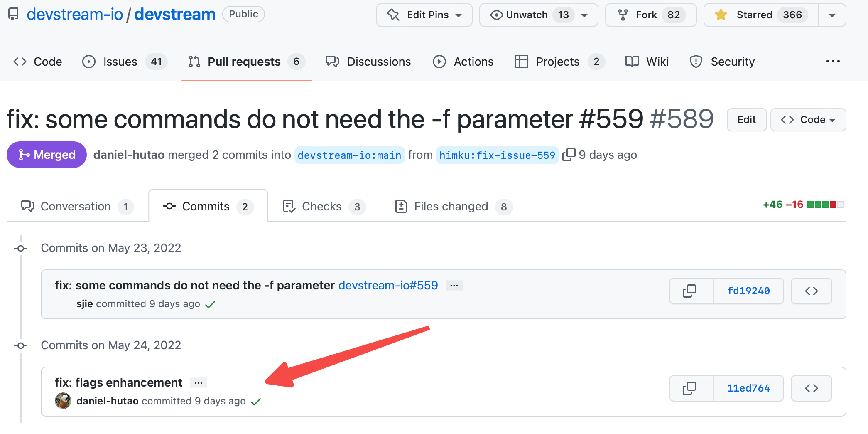Expand the fix: flags enhancement commit description
The image size is (868, 434).
pos(199,382)
